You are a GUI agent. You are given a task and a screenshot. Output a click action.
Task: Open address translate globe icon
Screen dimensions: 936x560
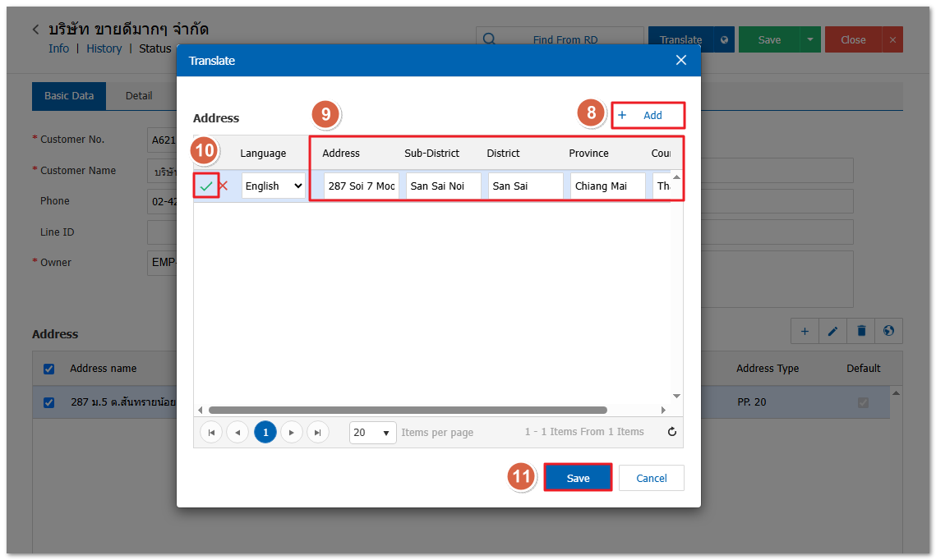[888, 331]
